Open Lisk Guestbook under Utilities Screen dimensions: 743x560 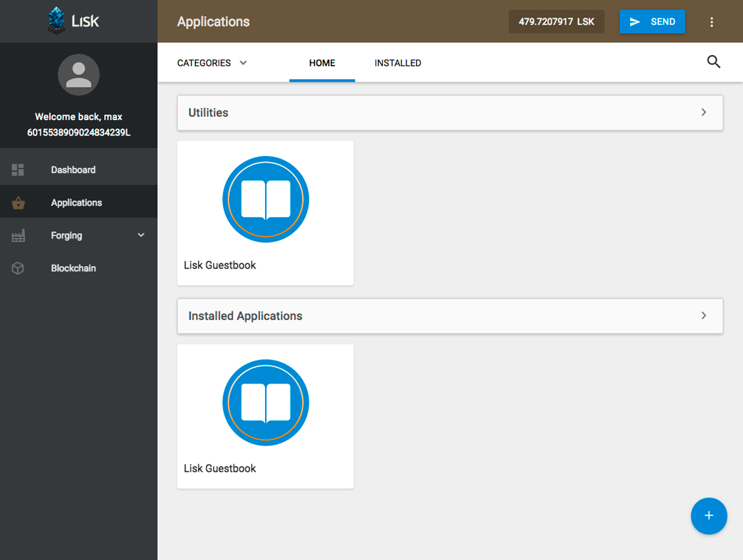click(265, 213)
